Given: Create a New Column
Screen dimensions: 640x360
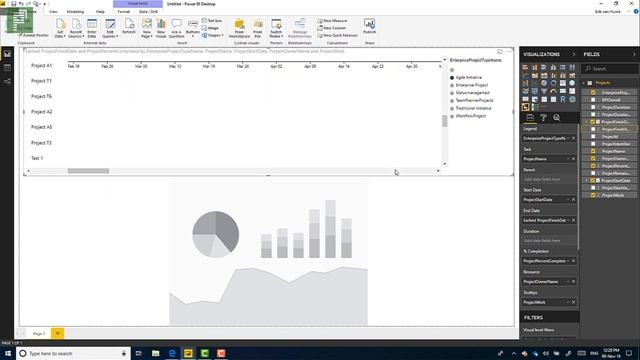Looking at the screenshot, I should tap(331, 28).
